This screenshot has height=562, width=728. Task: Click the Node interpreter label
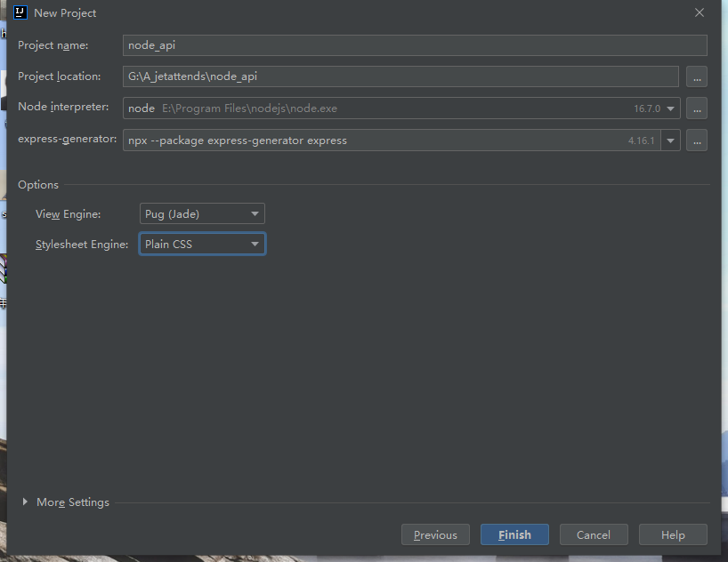[63, 107]
